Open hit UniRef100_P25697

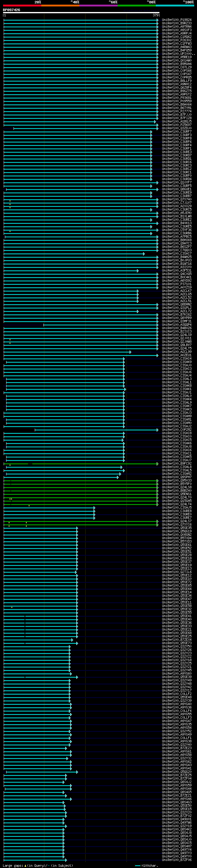coord(176,125)
